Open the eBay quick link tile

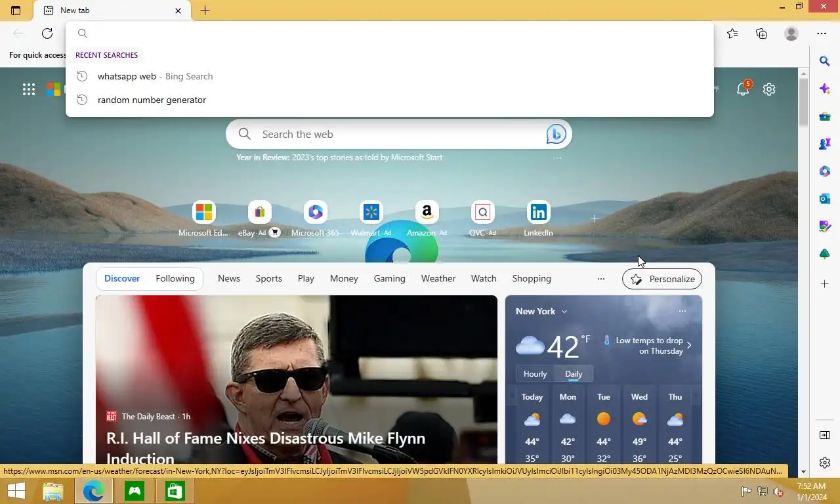coord(259,219)
